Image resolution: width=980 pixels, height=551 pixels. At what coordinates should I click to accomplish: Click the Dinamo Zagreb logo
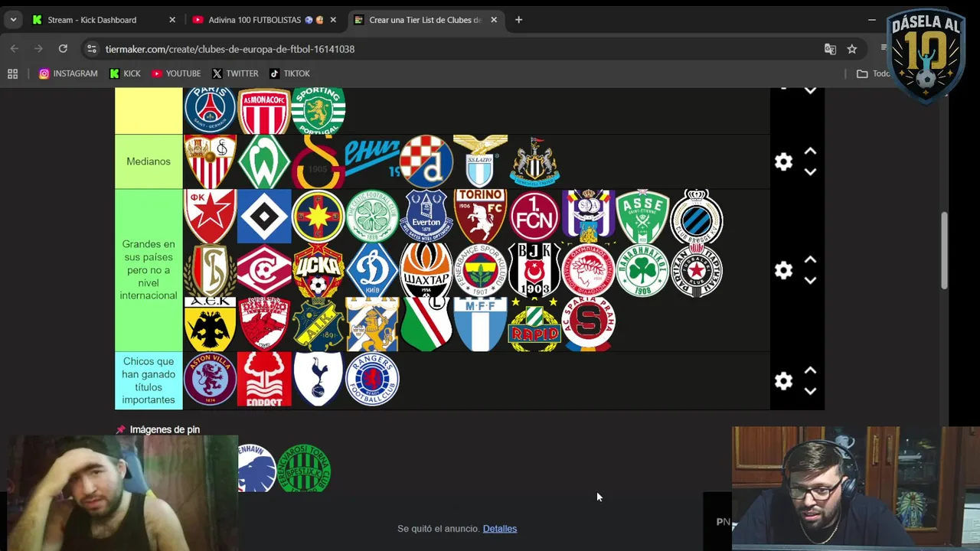pyautogui.click(x=426, y=161)
